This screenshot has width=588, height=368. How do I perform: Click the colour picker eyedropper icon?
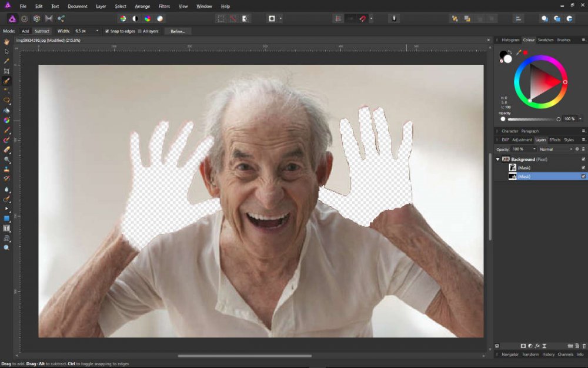click(518, 53)
